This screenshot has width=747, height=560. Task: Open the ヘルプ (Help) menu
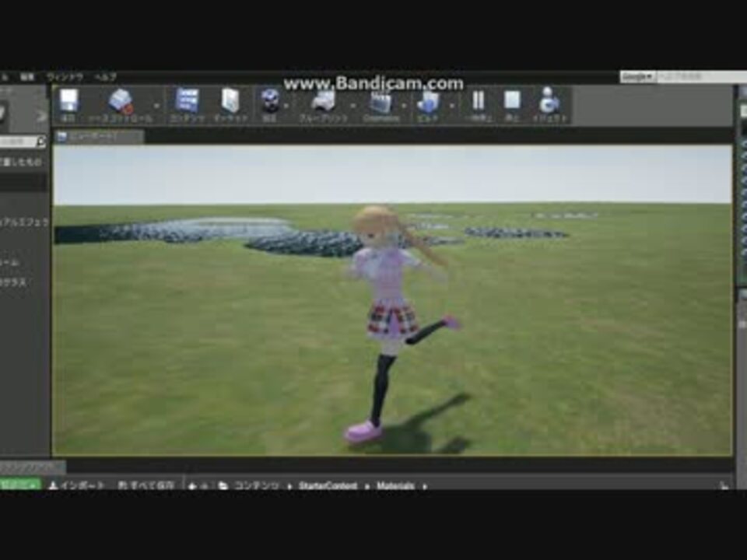105,77
